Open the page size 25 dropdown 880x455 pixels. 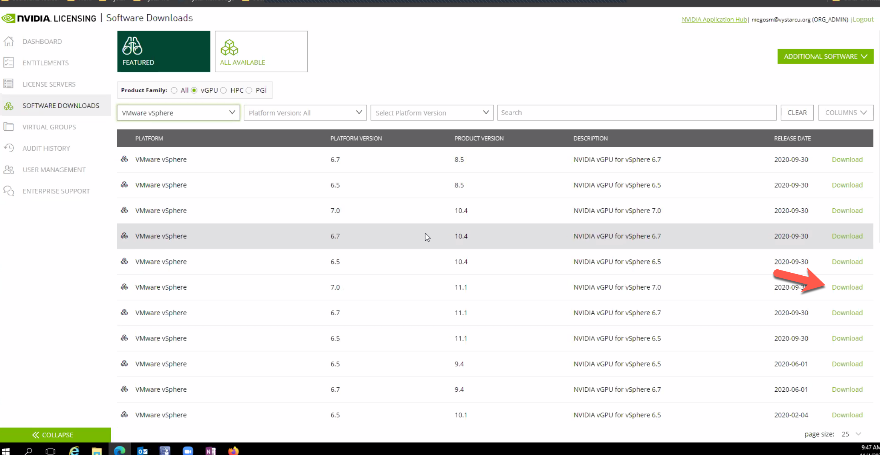pyautogui.click(x=852, y=434)
